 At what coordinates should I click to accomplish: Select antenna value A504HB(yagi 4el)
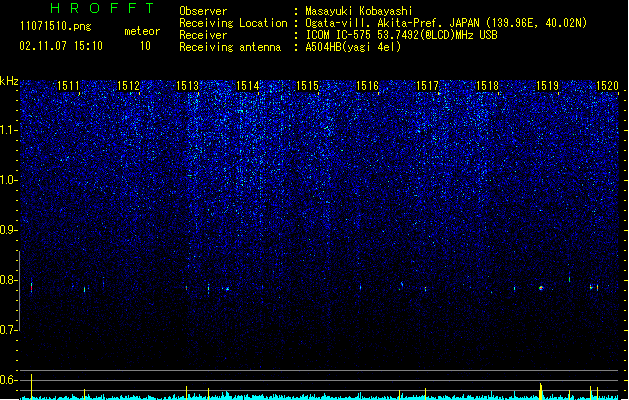353,47
